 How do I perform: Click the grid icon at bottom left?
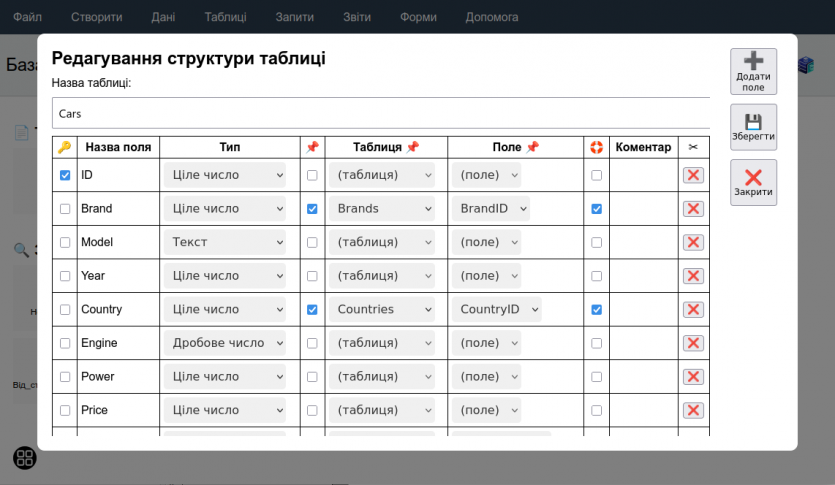[x=25, y=458]
